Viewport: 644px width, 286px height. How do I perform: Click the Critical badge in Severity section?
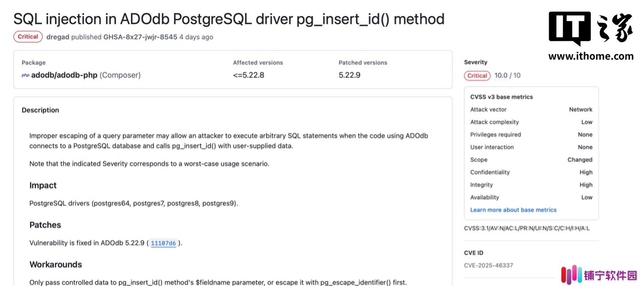(x=477, y=76)
